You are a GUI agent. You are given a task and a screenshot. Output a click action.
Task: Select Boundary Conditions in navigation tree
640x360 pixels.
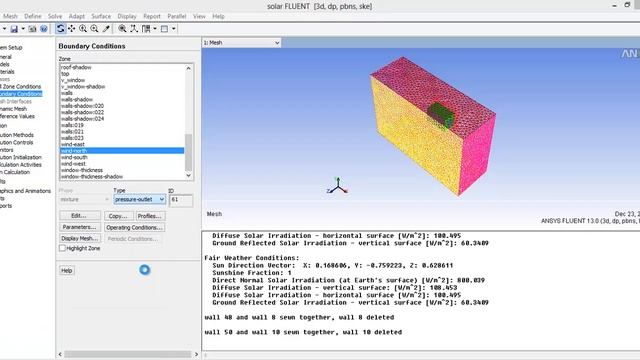[21, 94]
